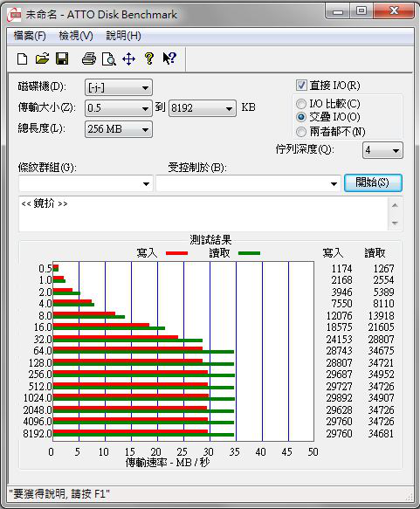This screenshot has width=420, height=509.
Task: Open About via yellow question mark icon
Action: click(149, 58)
